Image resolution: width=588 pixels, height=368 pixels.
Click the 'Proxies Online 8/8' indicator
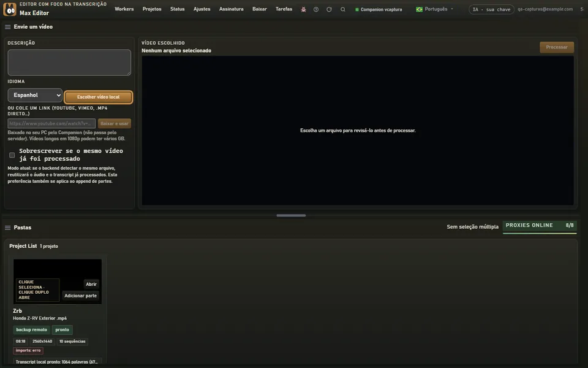click(540, 226)
